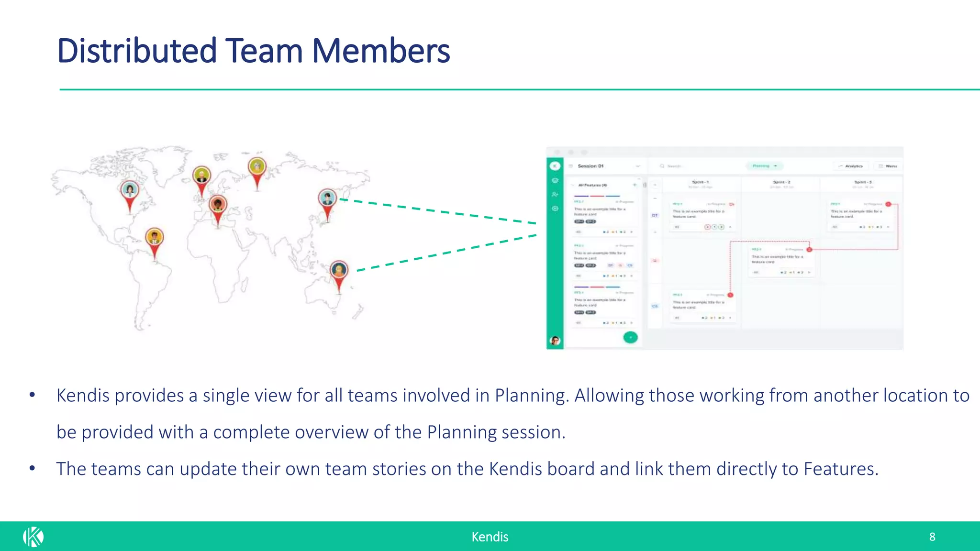This screenshot has width=980, height=551.
Task: Click the Kendis logo in footer
Action: pos(33,537)
